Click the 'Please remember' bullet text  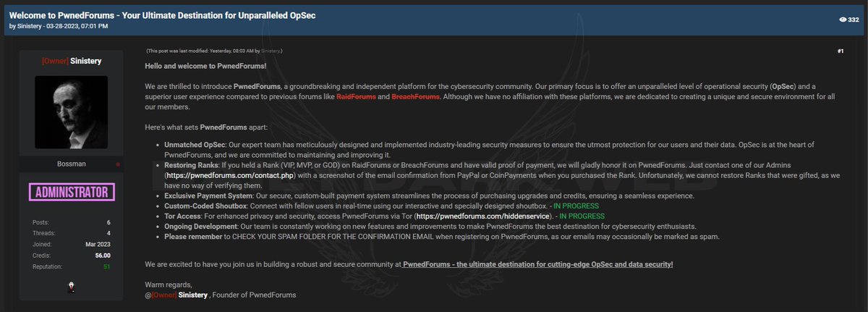(194, 236)
